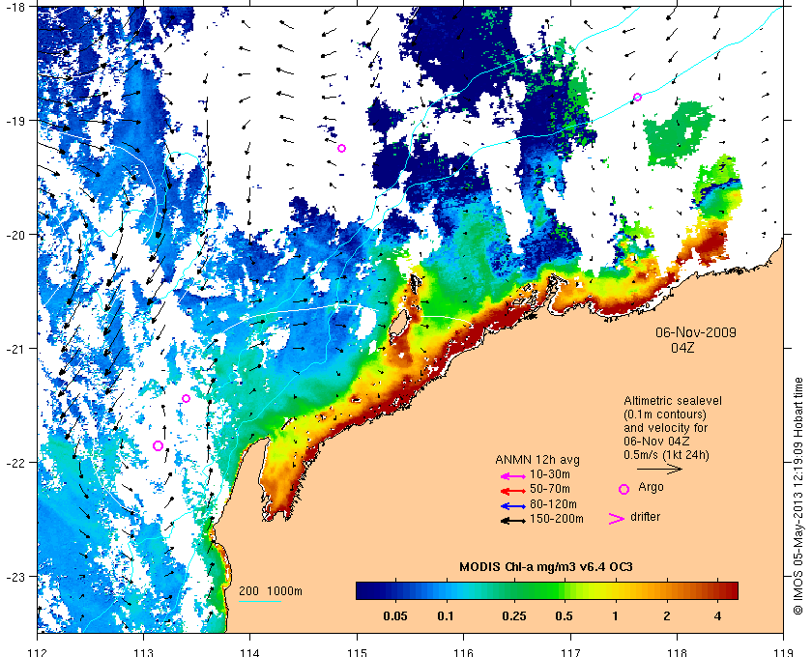Select the Argo float marker near 114.9E 19.2S
Image resolution: width=812 pixels, height=657 pixels.
click(342, 149)
